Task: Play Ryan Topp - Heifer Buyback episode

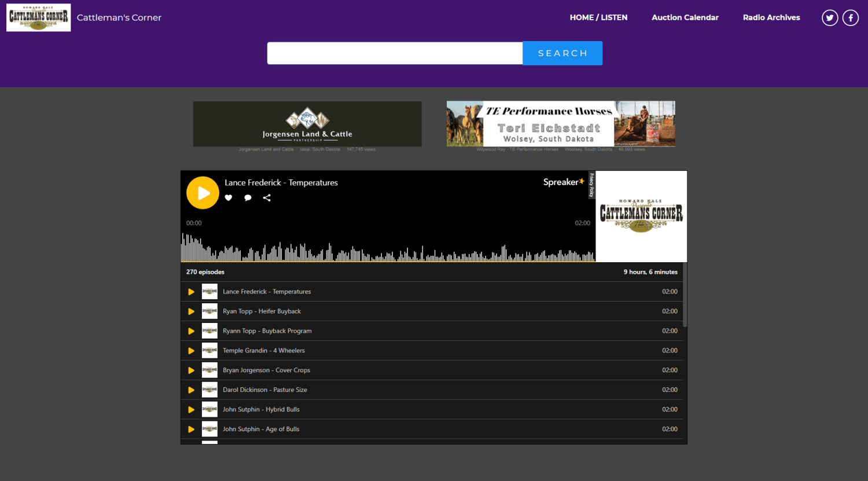Action: click(192, 311)
